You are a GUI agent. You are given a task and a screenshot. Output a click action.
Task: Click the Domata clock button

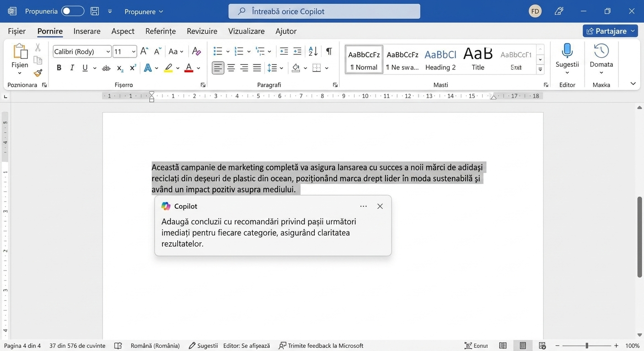point(601,59)
